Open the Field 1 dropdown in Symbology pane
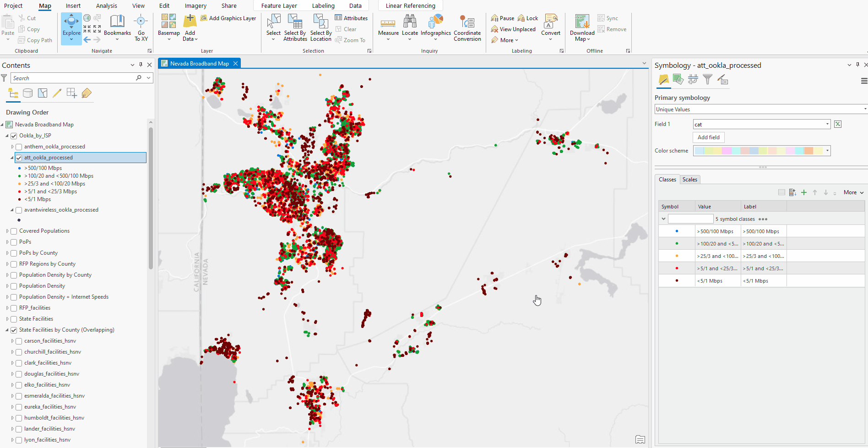 pyautogui.click(x=826, y=124)
